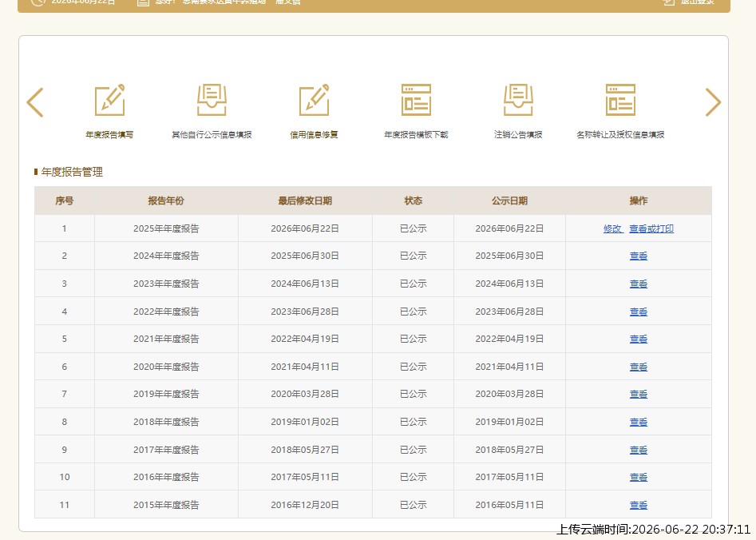756x540 pixels.
Task: Click the 最后修改日期 column header
Action: click(x=305, y=201)
